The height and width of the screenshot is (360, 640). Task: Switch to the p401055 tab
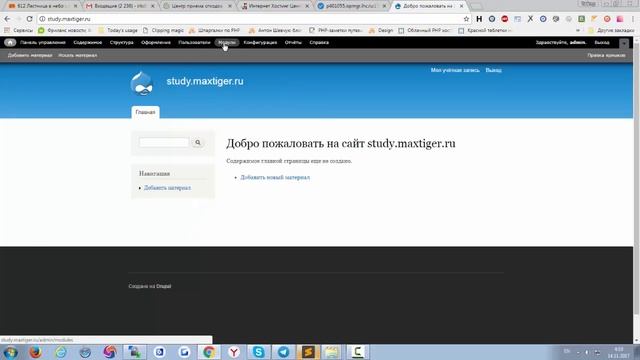(352, 6)
